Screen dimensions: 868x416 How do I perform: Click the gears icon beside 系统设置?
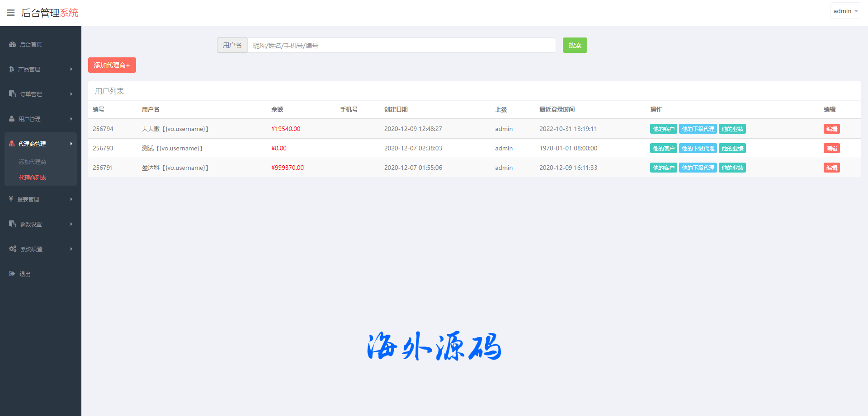click(x=13, y=249)
